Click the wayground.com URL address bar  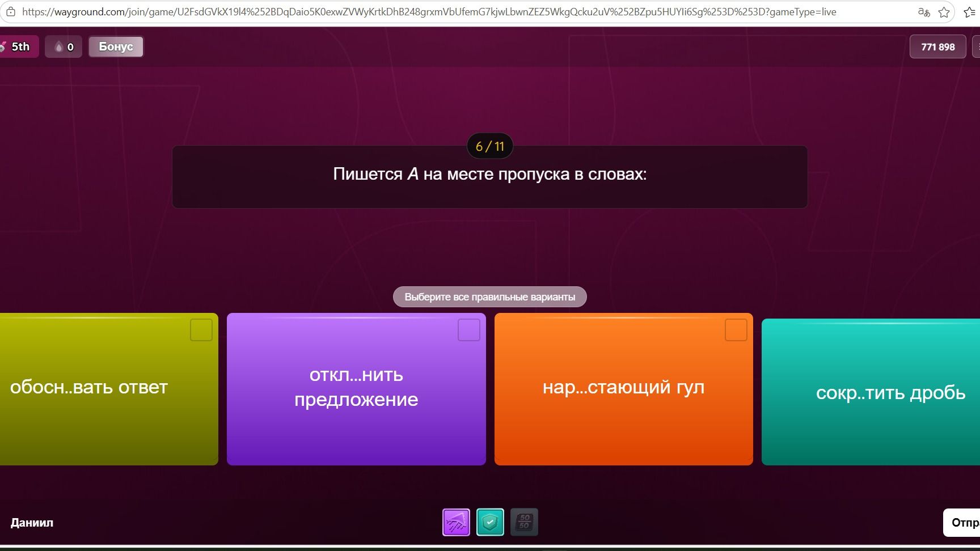pos(429,12)
